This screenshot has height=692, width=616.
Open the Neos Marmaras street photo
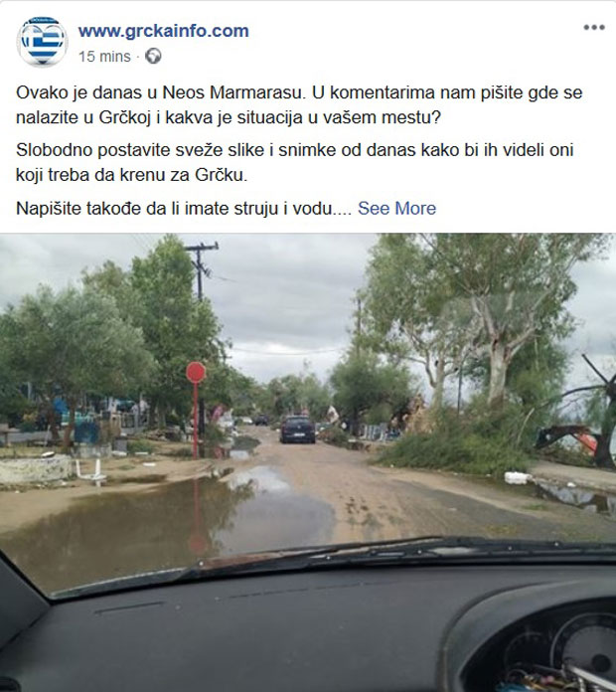[x=308, y=462]
